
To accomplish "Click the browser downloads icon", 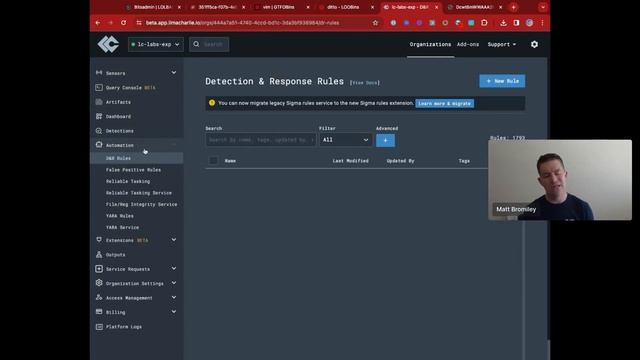I will [x=503, y=23].
